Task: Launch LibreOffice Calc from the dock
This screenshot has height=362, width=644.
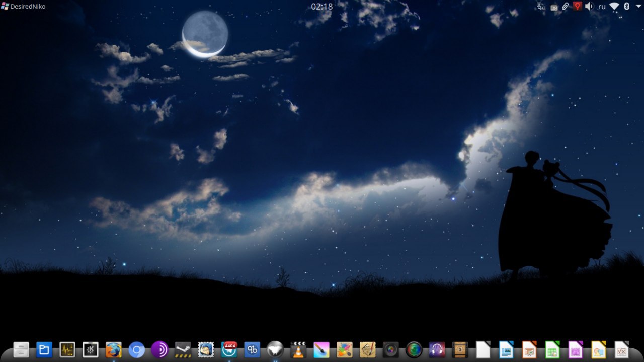Action: (x=552, y=349)
